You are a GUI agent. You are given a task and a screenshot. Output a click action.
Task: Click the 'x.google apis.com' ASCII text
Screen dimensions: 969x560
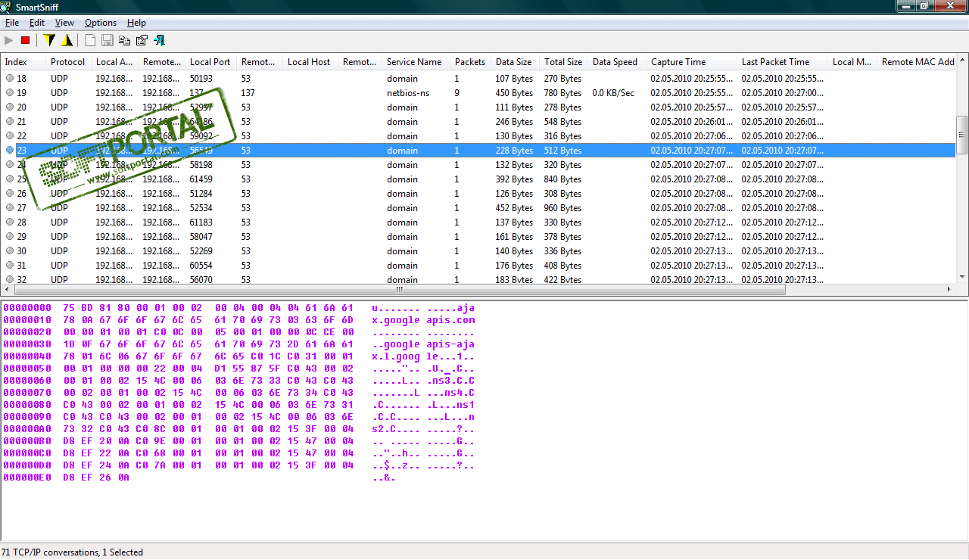coord(423,320)
